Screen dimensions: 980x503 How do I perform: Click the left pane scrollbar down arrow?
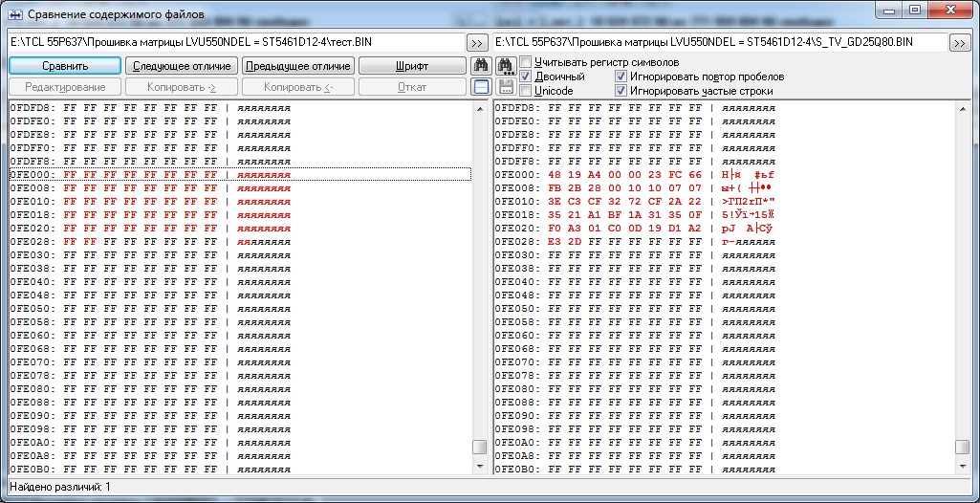pos(480,466)
